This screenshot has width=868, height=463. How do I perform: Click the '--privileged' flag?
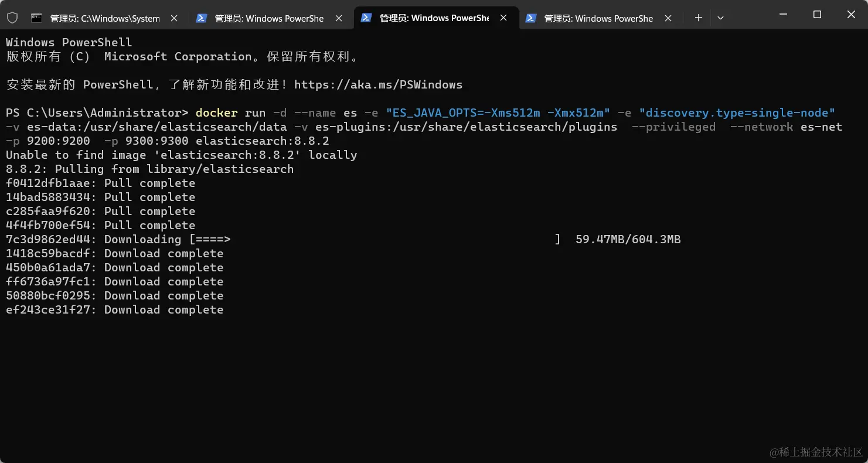[x=674, y=127]
